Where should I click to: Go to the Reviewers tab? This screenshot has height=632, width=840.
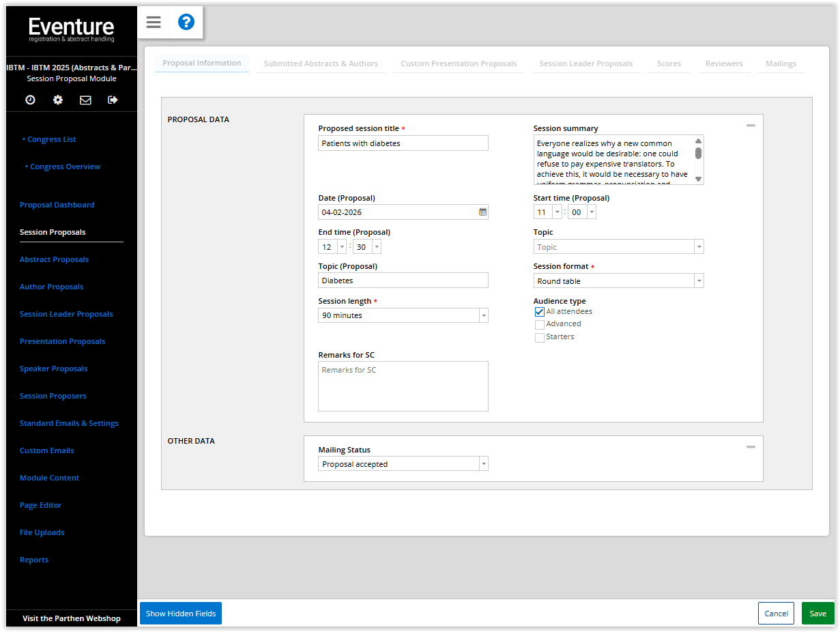click(x=724, y=63)
